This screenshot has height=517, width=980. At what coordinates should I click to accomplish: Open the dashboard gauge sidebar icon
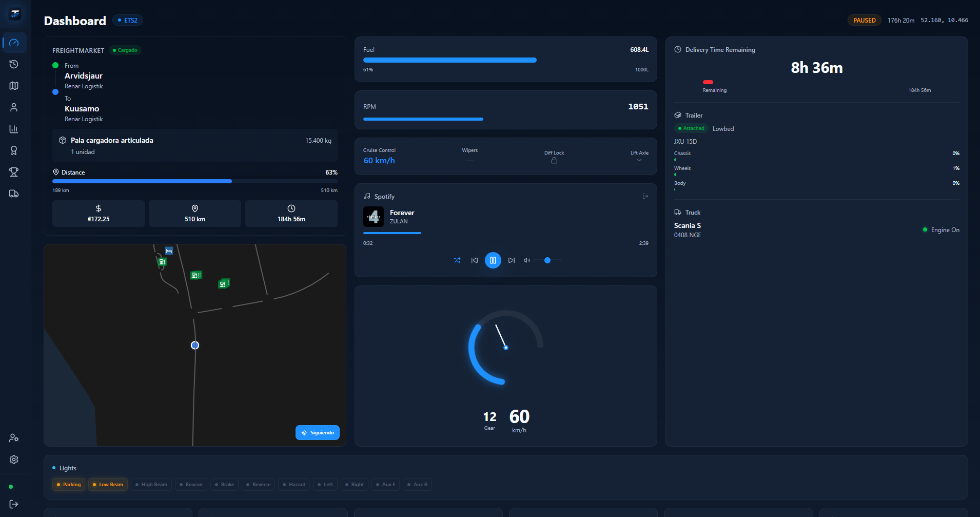pyautogui.click(x=14, y=43)
